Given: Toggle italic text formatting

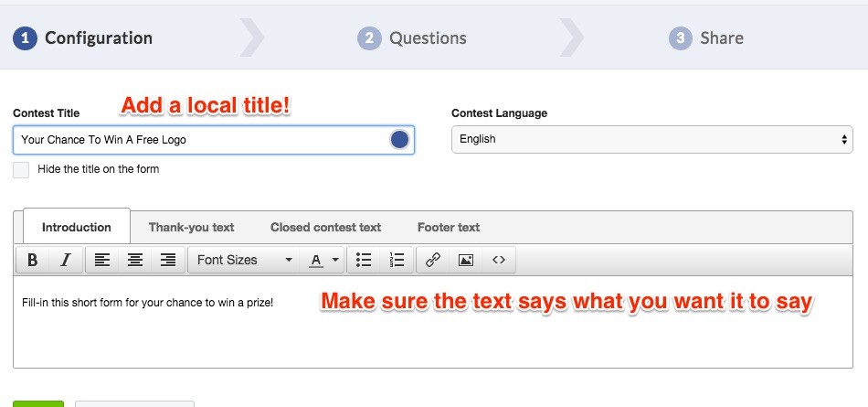Looking at the screenshot, I should point(66,260).
